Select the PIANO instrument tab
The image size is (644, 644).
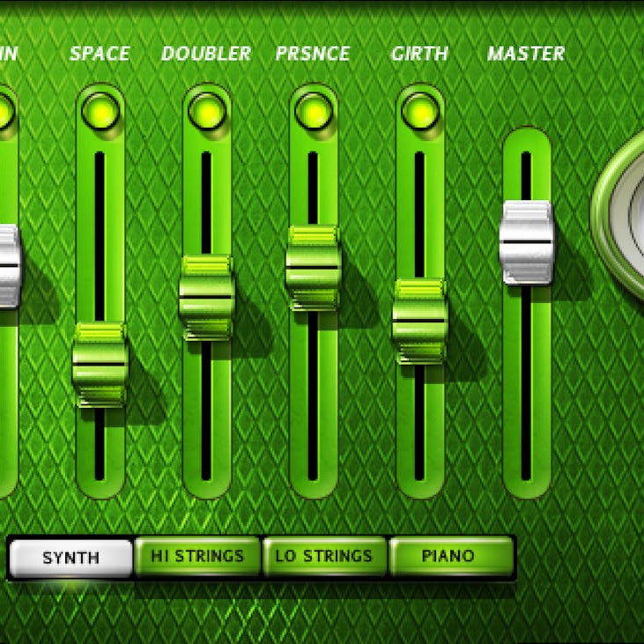(x=450, y=556)
